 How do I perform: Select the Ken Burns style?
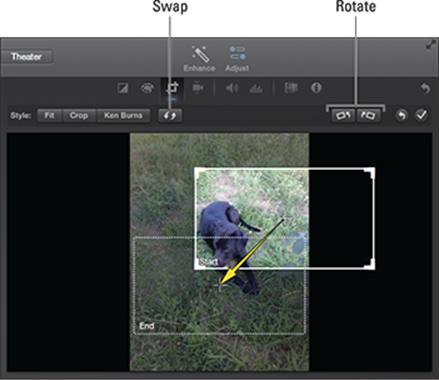[123, 116]
